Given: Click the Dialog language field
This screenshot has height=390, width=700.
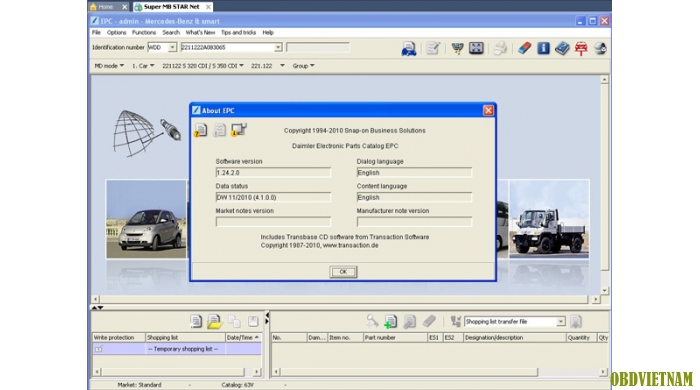Looking at the screenshot, I should click(414, 173).
